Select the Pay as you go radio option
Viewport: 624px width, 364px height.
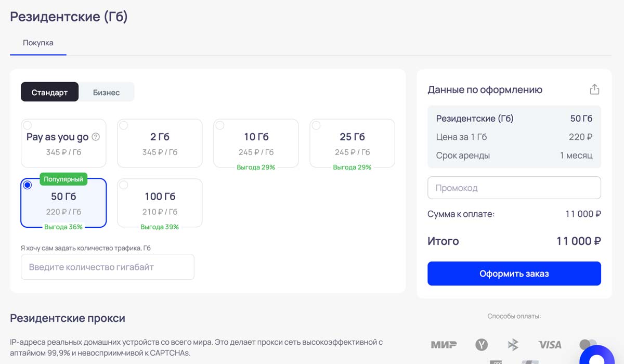(x=28, y=125)
